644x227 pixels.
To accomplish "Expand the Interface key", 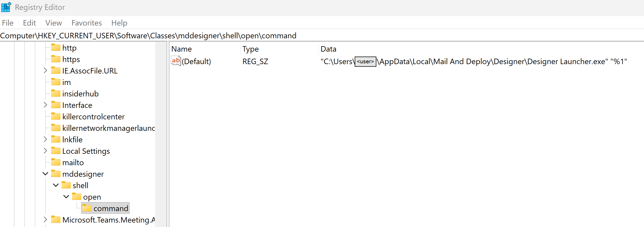I will click(x=45, y=105).
